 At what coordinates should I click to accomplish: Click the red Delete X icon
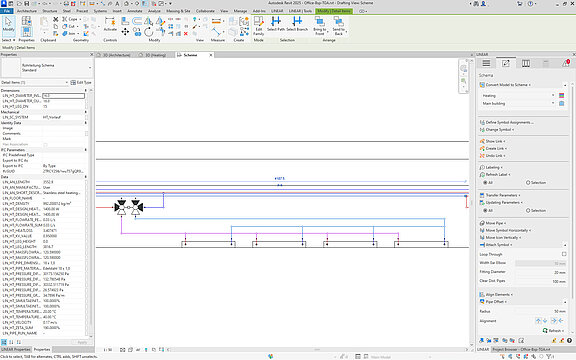(186, 33)
